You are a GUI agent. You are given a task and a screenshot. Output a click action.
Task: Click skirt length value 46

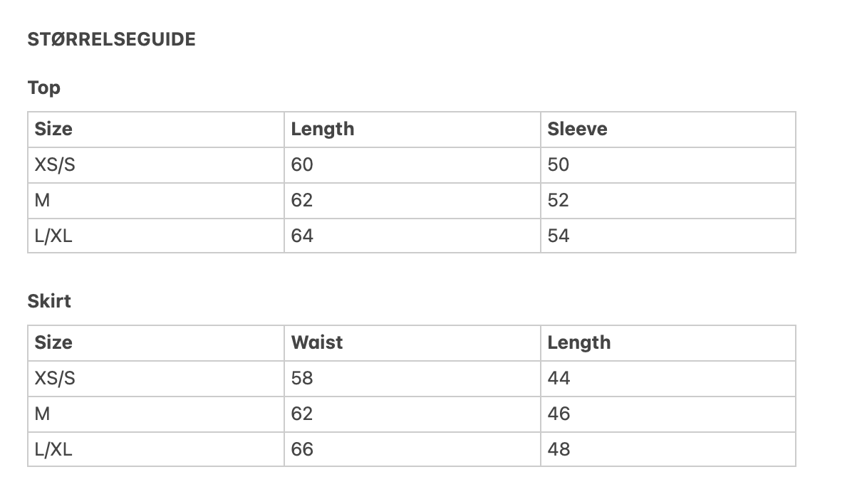pos(559,414)
